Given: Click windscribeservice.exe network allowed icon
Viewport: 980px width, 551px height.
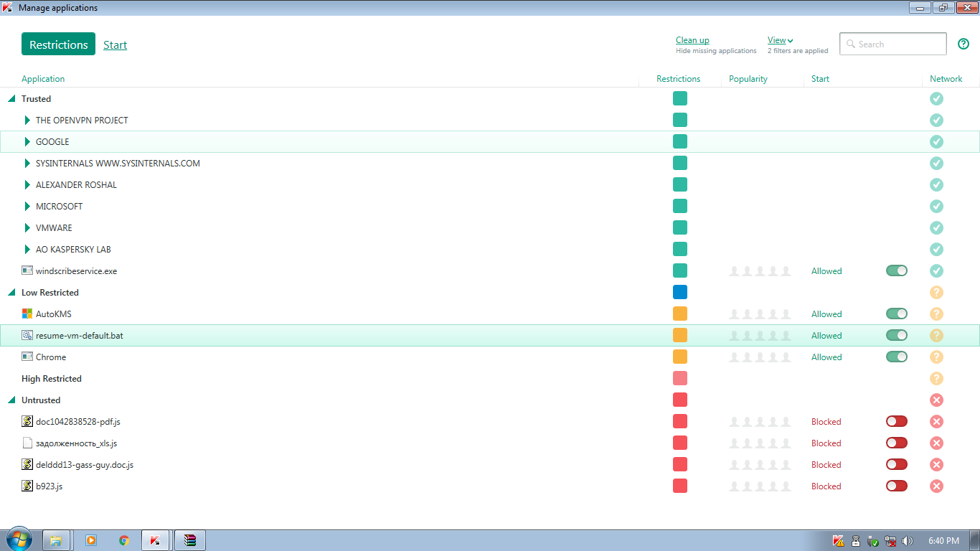Looking at the screenshot, I should tap(936, 271).
